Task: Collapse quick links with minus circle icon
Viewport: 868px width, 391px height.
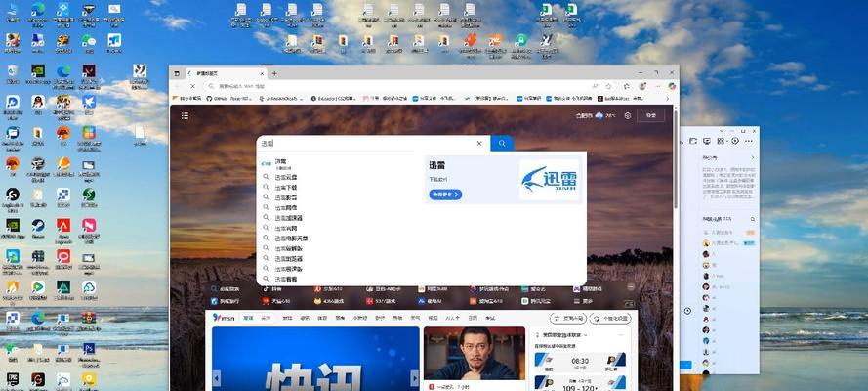Action: [630, 287]
